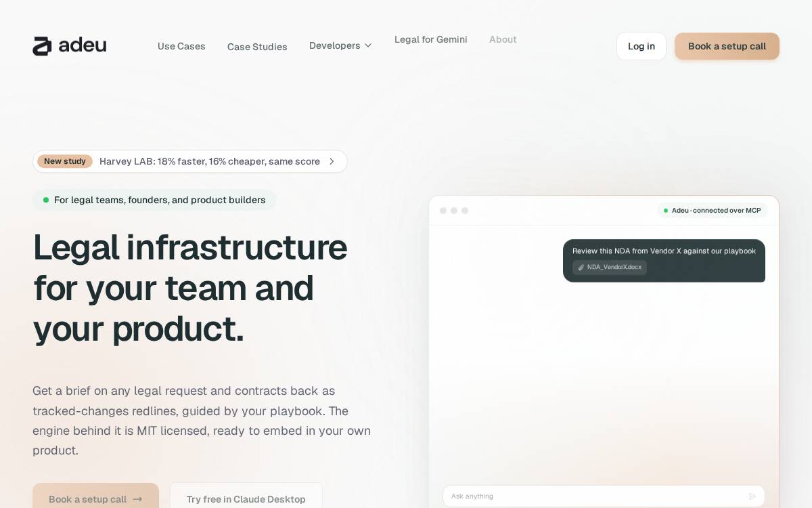Click arrow icon on hero setup call button
This screenshot has height=508, width=812.
[137, 499]
